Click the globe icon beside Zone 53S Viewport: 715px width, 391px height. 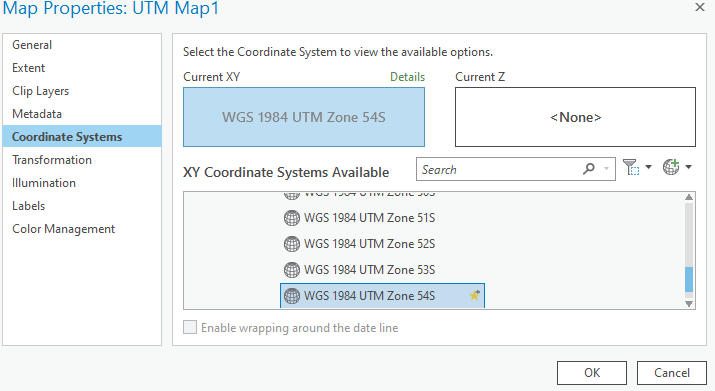(x=292, y=270)
